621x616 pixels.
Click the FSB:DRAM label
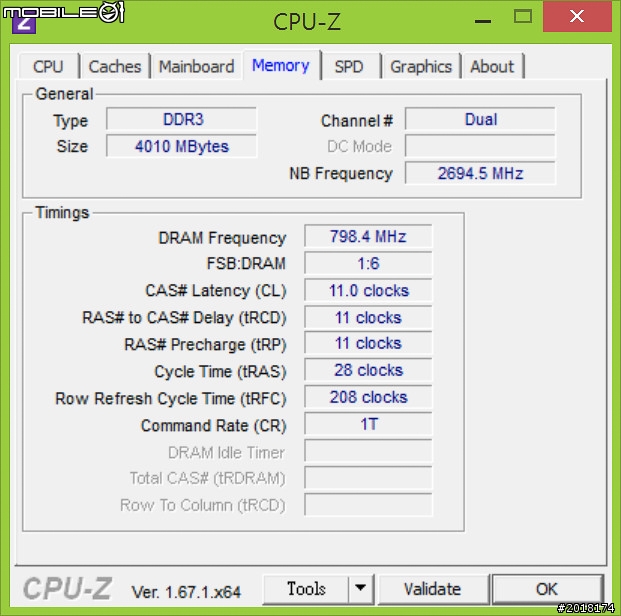[x=246, y=263]
